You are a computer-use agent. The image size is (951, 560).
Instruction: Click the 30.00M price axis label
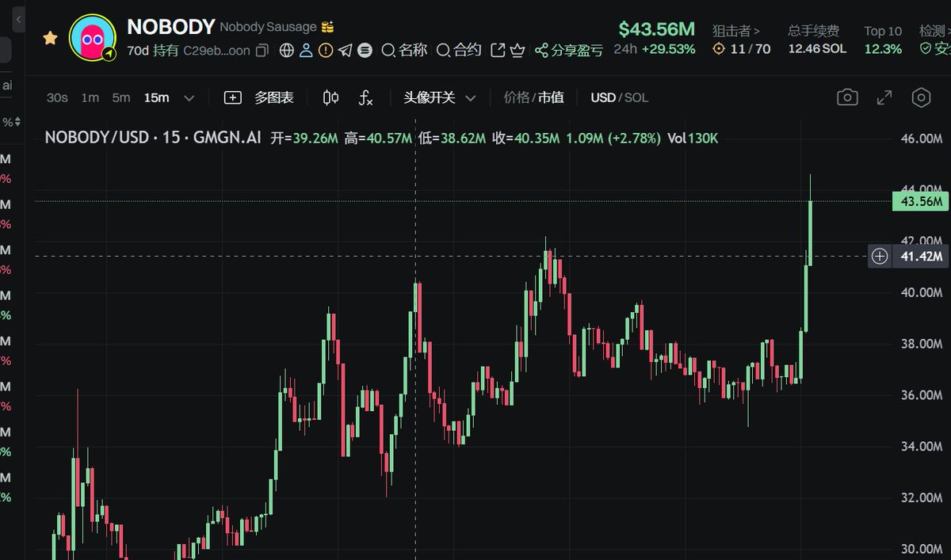pyautogui.click(x=922, y=550)
